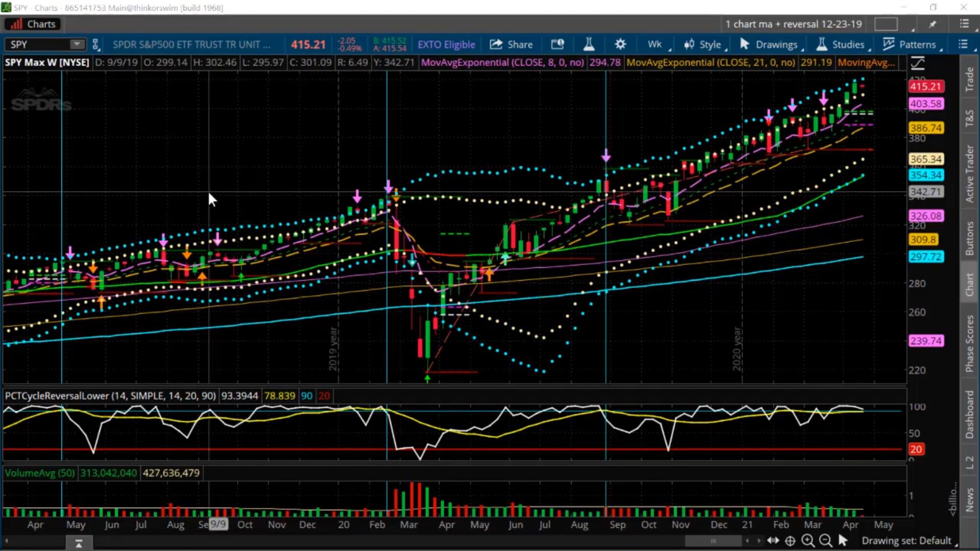Open the top-right window list menu icon
980x551 pixels.
964,24
